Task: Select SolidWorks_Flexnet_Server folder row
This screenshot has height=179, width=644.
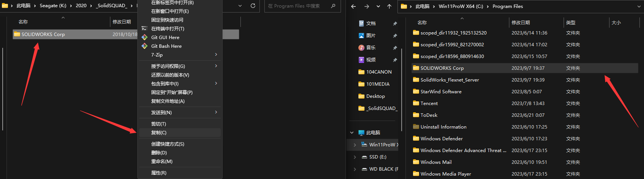Action: [525, 80]
